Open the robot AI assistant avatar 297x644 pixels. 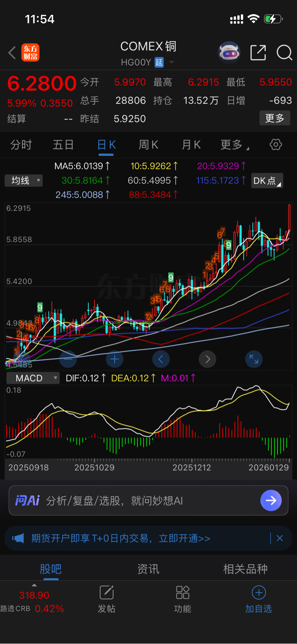[x=229, y=52]
